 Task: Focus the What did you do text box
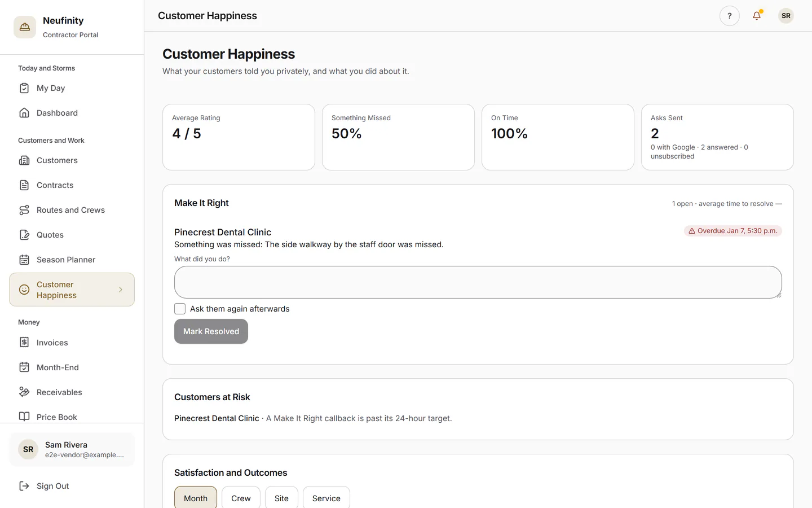[478, 282]
